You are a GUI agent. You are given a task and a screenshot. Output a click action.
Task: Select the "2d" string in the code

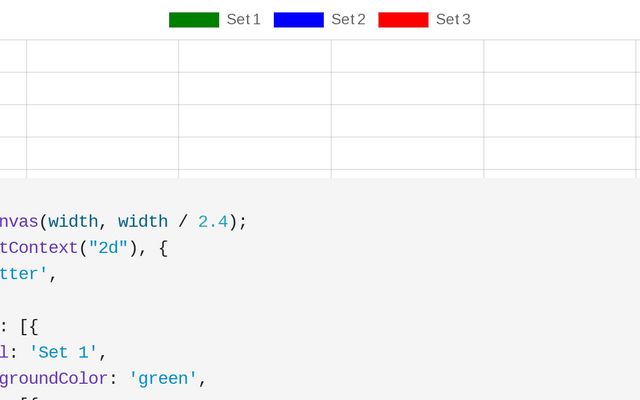108,247
